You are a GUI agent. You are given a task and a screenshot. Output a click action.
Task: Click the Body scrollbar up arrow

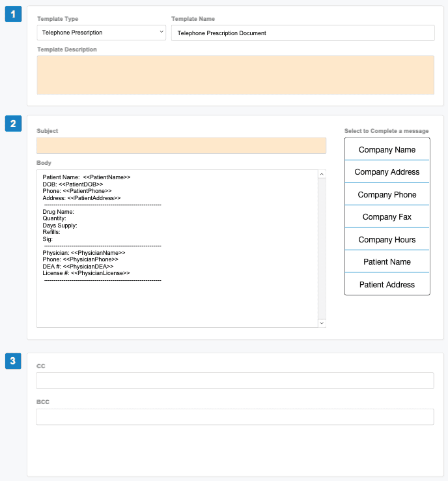point(322,174)
